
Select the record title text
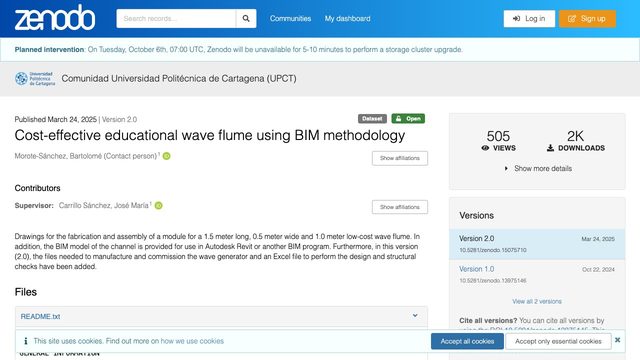(210, 135)
